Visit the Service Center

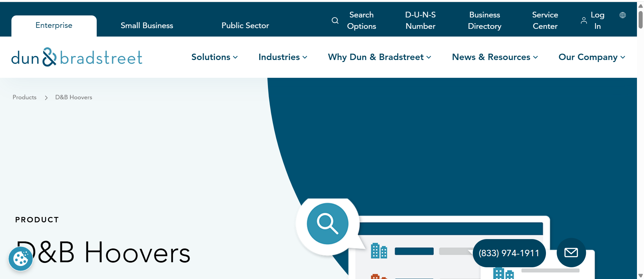[x=545, y=20]
